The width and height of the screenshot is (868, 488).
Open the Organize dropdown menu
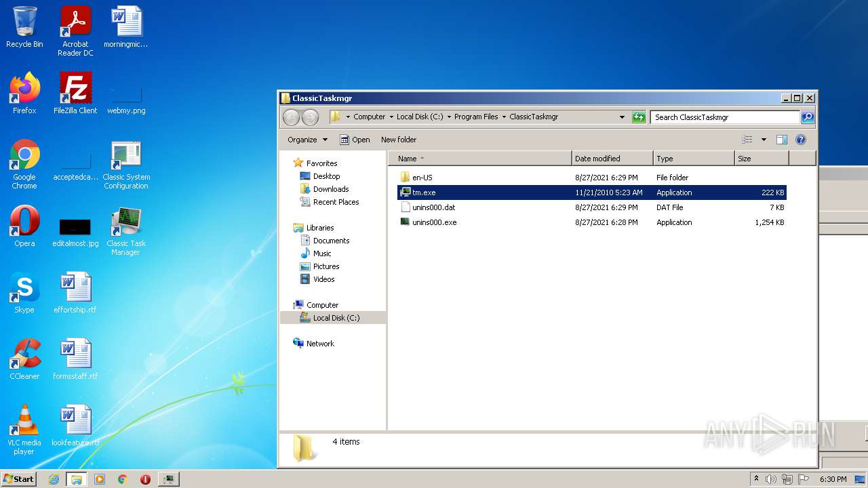point(307,140)
